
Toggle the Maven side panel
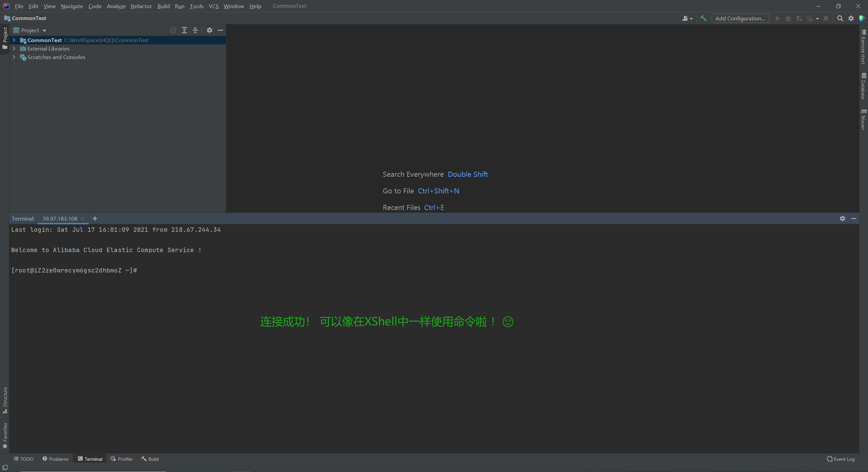coord(863,119)
